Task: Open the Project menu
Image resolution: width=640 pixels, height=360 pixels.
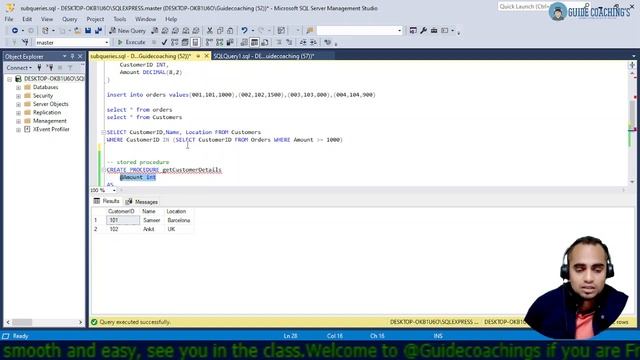Action: (95, 19)
